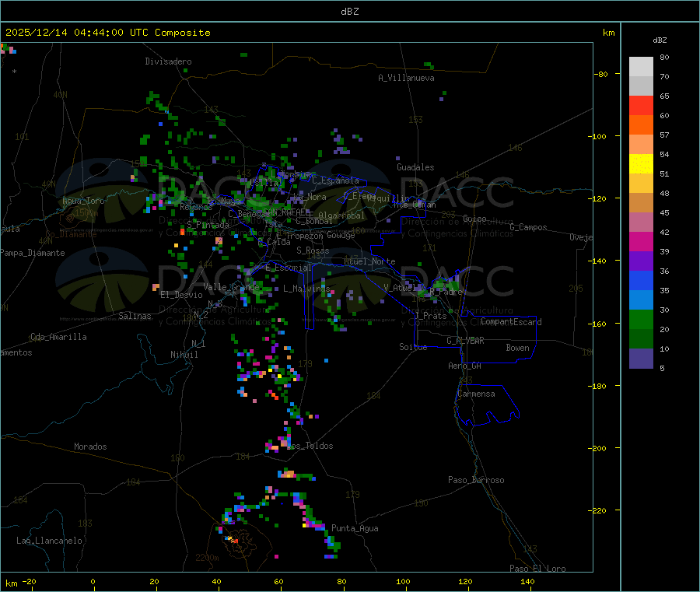Click the L_Malvinas label
Viewport: 700px width, 592px height.
click(x=306, y=289)
